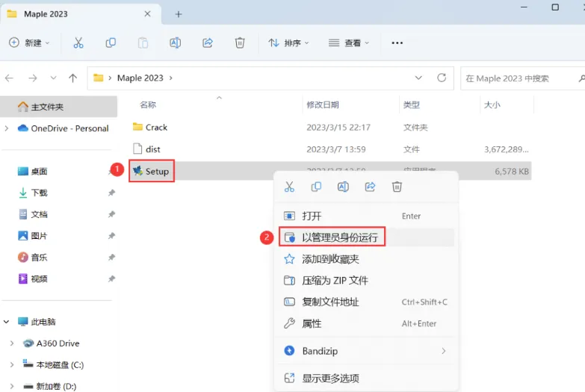
Task: Open Bandizip submenu in context menu
Action: point(366,351)
